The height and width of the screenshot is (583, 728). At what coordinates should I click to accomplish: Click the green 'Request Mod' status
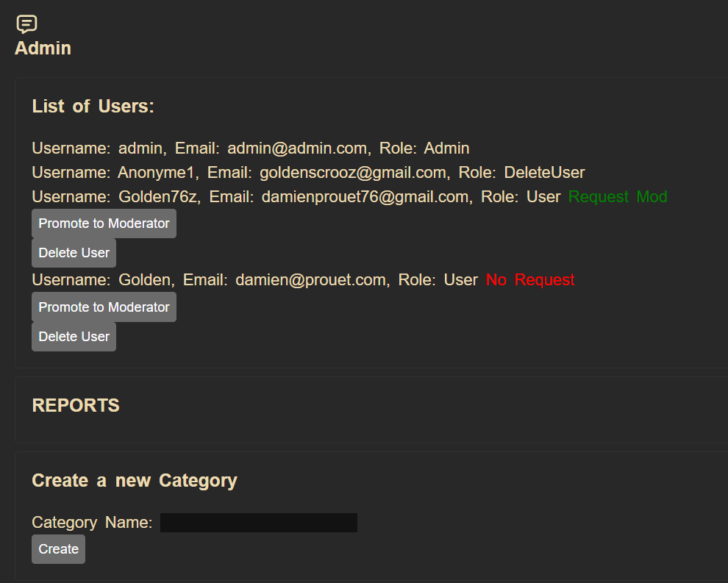click(x=618, y=197)
